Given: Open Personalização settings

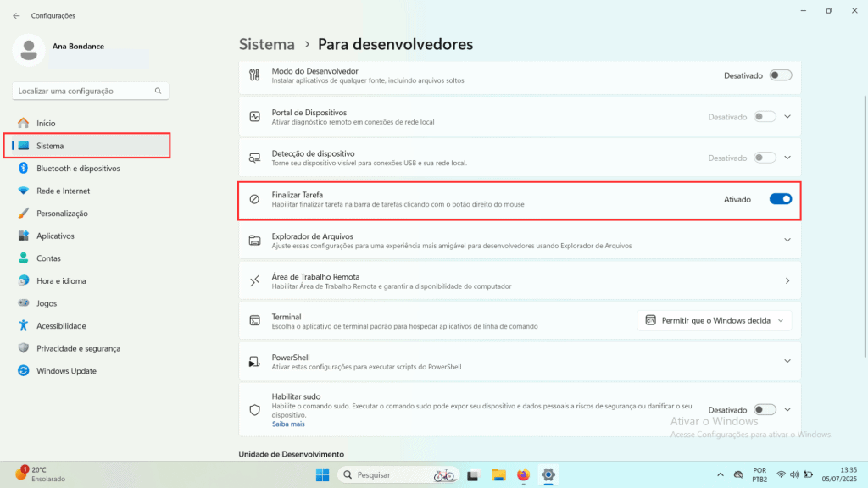Looking at the screenshot, I should pyautogui.click(x=90, y=213).
